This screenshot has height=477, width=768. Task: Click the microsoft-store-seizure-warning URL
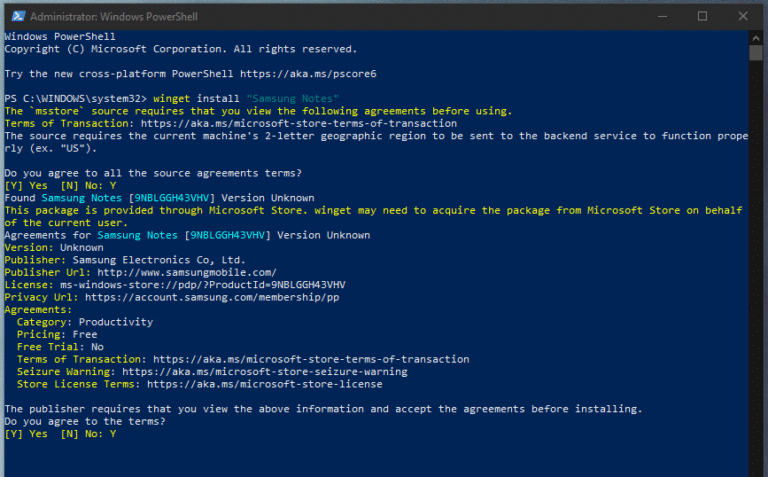pyautogui.click(x=270, y=371)
